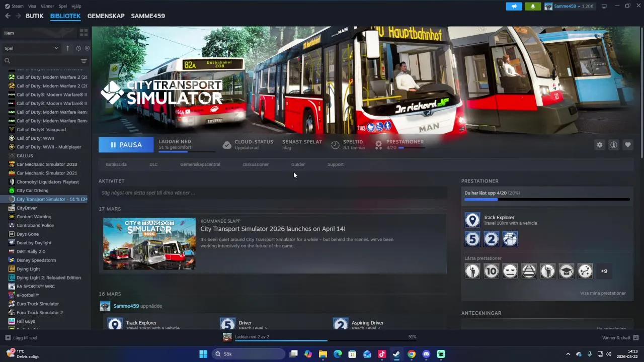Image resolution: width=644 pixels, height=362 pixels.
Task: Click Lägg till spel plus button
Action: [x=21, y=338]
